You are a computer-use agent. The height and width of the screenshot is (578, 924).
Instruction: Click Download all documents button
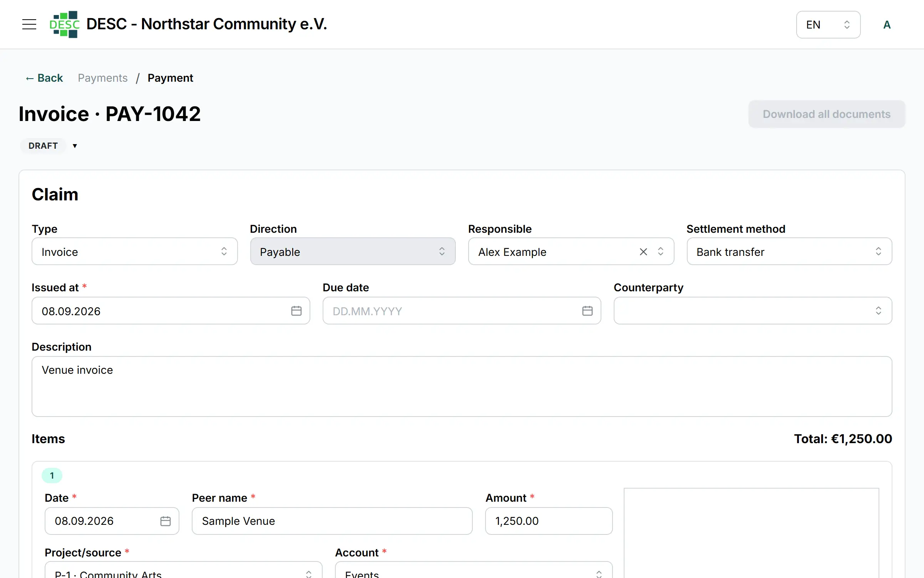(827, 114)
